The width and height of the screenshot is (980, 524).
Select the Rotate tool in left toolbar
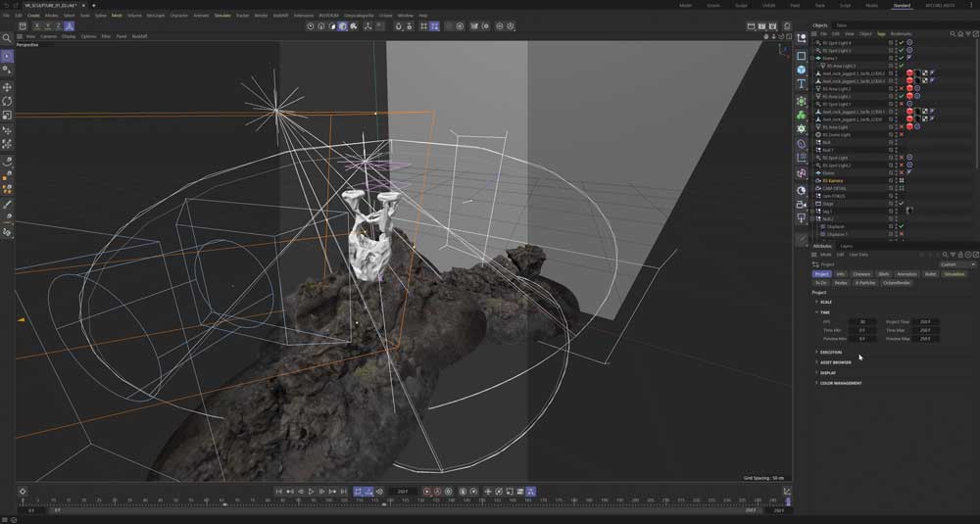(x=8, y=101)
